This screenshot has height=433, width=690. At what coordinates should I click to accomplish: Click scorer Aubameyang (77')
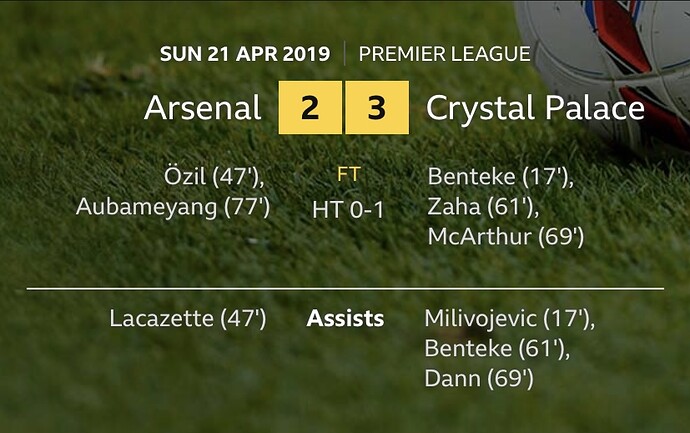click(x=173, y=207)
